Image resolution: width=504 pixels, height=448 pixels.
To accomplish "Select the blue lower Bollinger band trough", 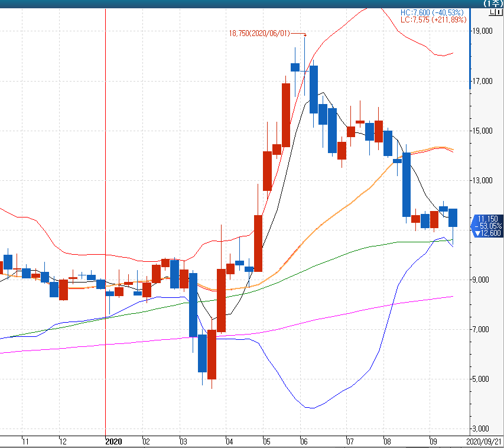I will (310, 407).
